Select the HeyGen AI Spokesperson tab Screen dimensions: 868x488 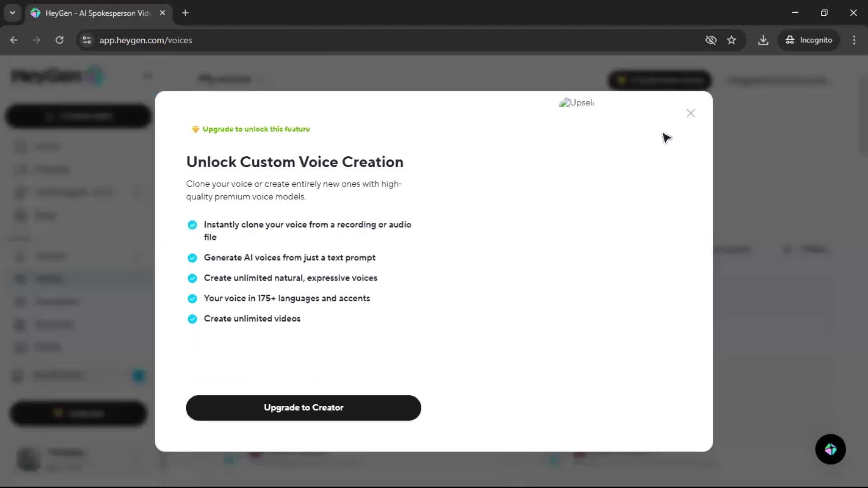point(97,13)
